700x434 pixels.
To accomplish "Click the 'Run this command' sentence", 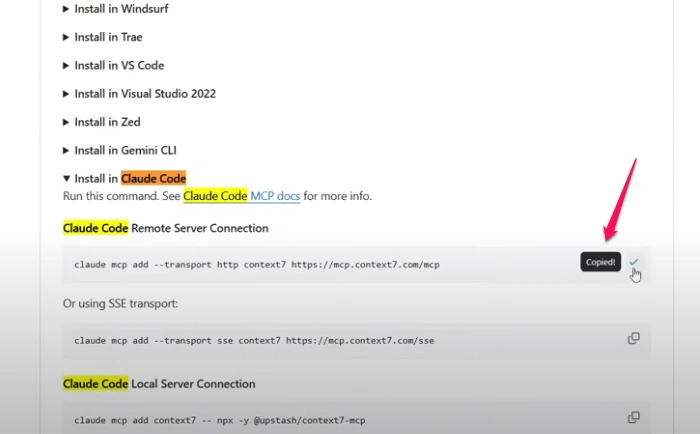I will pyautogui.click(x=217, y=196).
